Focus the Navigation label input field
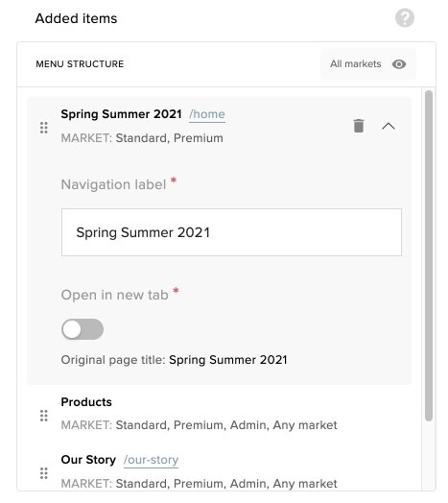Screen dimensions: 448x503 (231, 232)
